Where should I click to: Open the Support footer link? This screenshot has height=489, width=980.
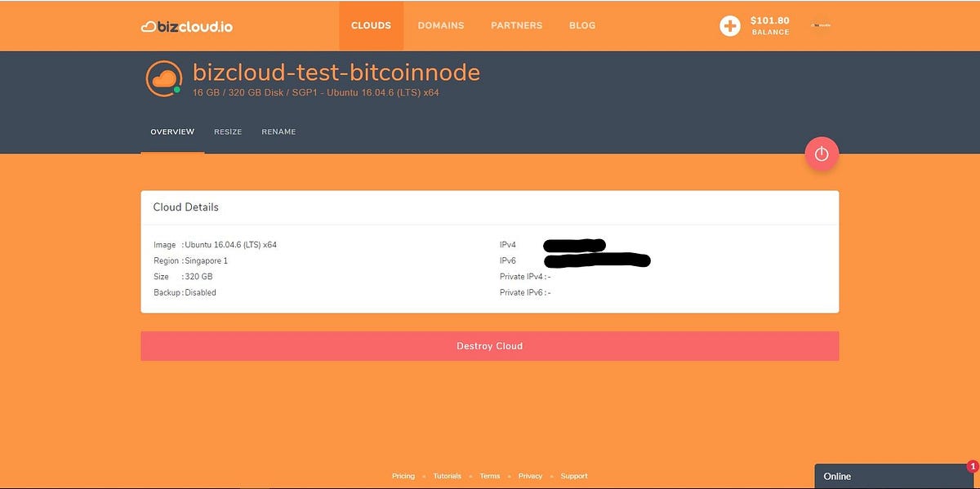pyautogui.click(x=574, y=476)
